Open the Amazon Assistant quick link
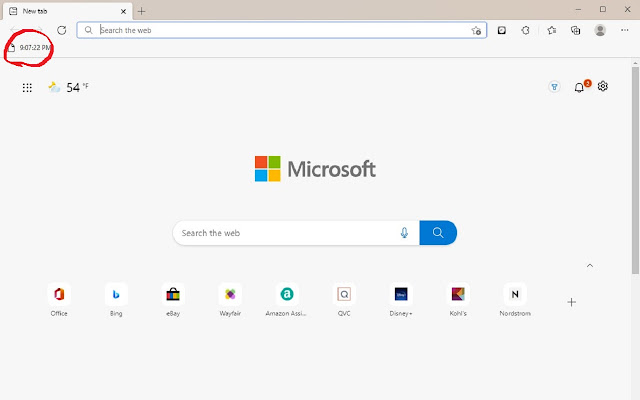The width and height of the screenshot is (640, 400). 287,300
